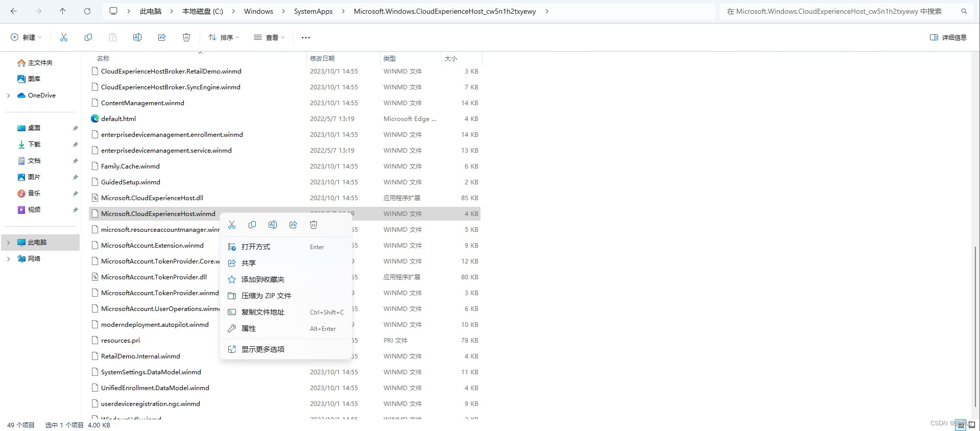Click the search magnifier icon
Screen dimensions: 980x431
964,11
